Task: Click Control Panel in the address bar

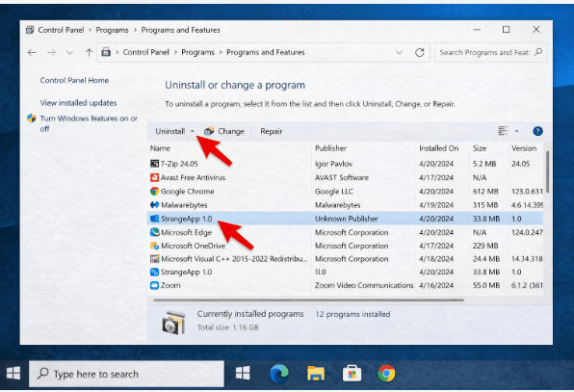Action: coord(145,52)
